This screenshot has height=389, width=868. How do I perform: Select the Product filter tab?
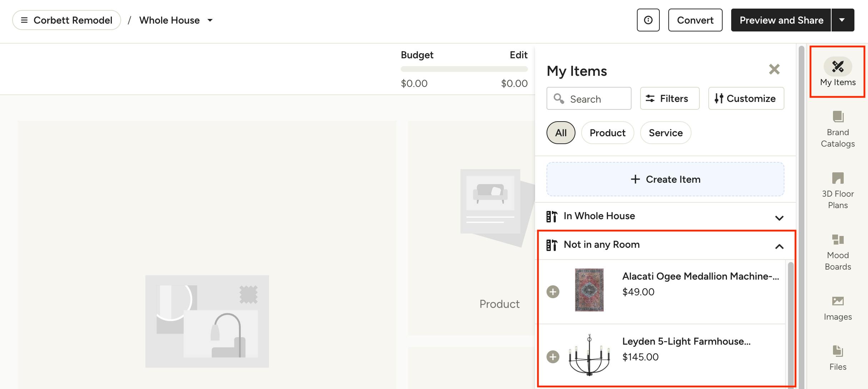pos(607,133)
